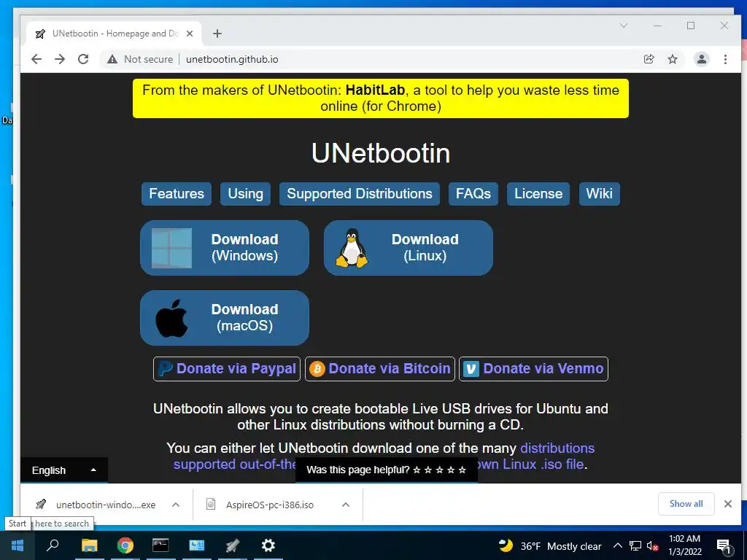Click the address bar URL
This screenshot has height=560, width=747.
click(232, 60)
